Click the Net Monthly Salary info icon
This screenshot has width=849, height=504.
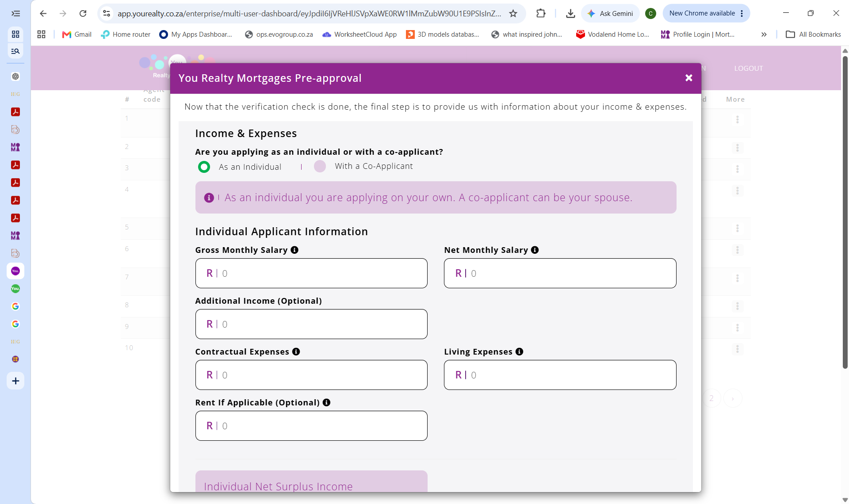[x=535, y=250]
